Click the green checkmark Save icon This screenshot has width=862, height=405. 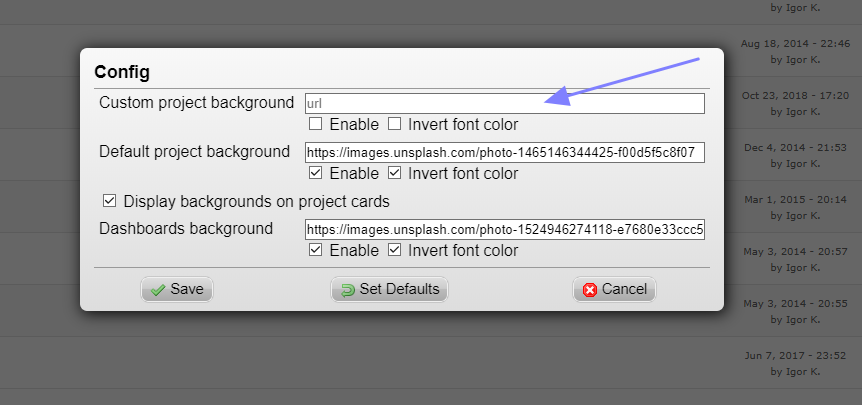click(158, 290)
